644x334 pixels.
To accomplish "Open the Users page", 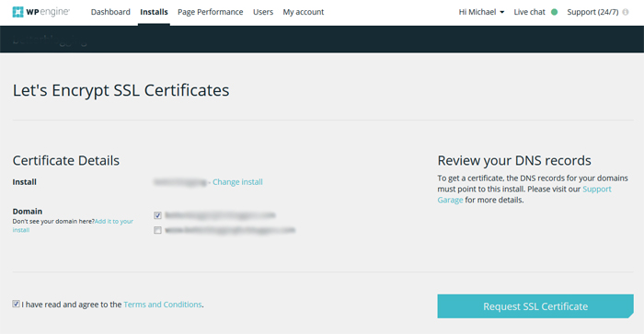I will 263,12.
